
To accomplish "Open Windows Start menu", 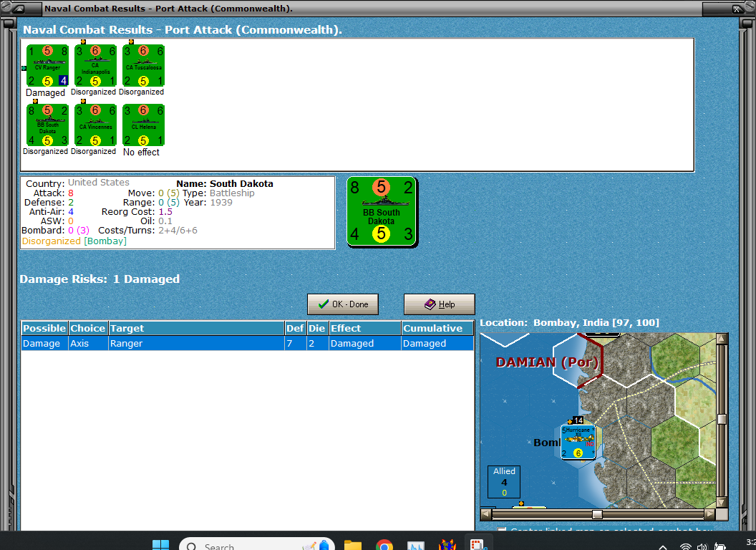I will (160, 545).
